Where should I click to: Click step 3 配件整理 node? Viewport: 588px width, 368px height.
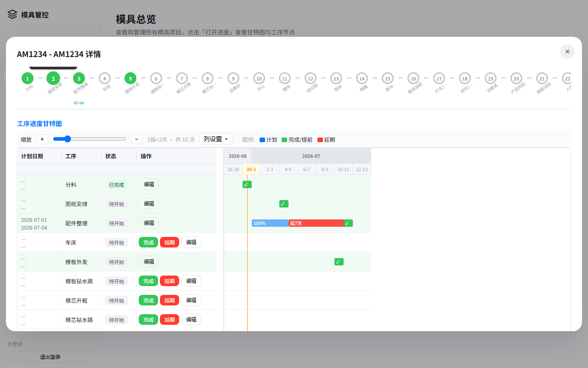pyautogui.click(x=79, y=78)
